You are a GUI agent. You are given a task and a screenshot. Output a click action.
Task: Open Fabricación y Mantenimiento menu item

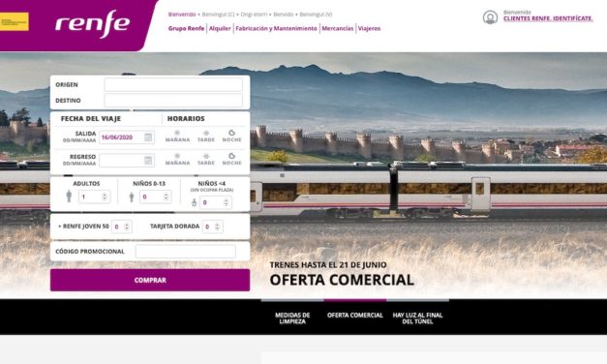[x=276, y=28]
